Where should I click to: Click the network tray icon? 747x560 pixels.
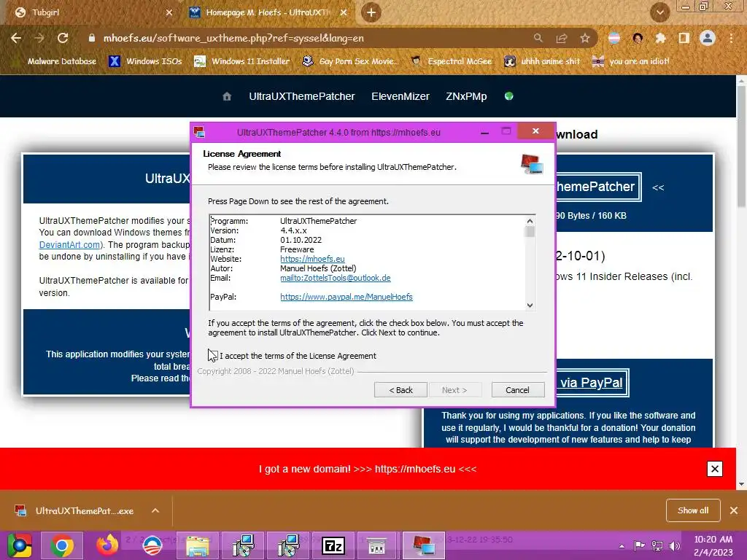(657, 546)
